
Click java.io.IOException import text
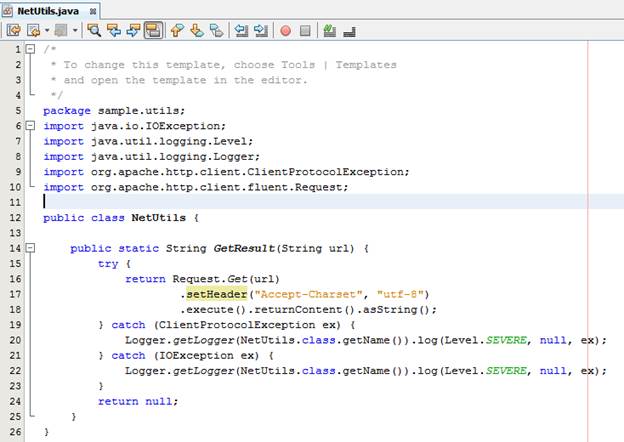(158, 126)
